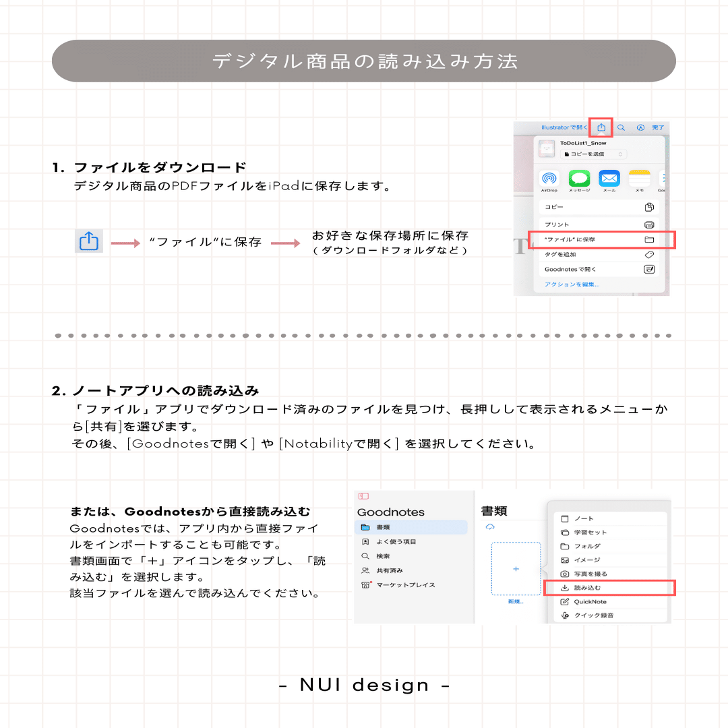
Task: Choose 読み込む from the new-item menu
Action: (611, 588)
